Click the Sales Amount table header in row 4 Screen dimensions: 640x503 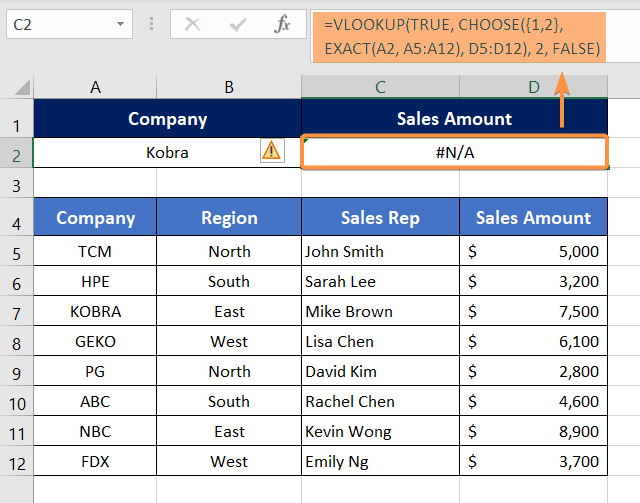[x=533, y=217]
